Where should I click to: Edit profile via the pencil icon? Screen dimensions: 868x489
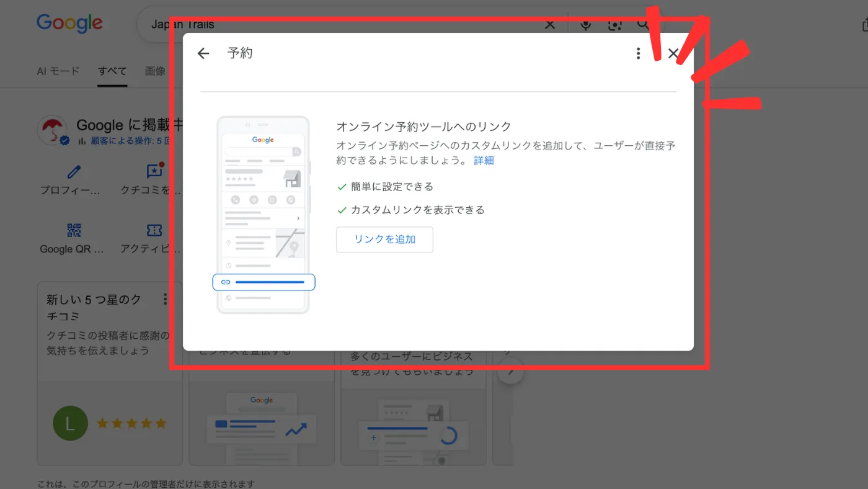pyautogui.click(x=74, y=172)
